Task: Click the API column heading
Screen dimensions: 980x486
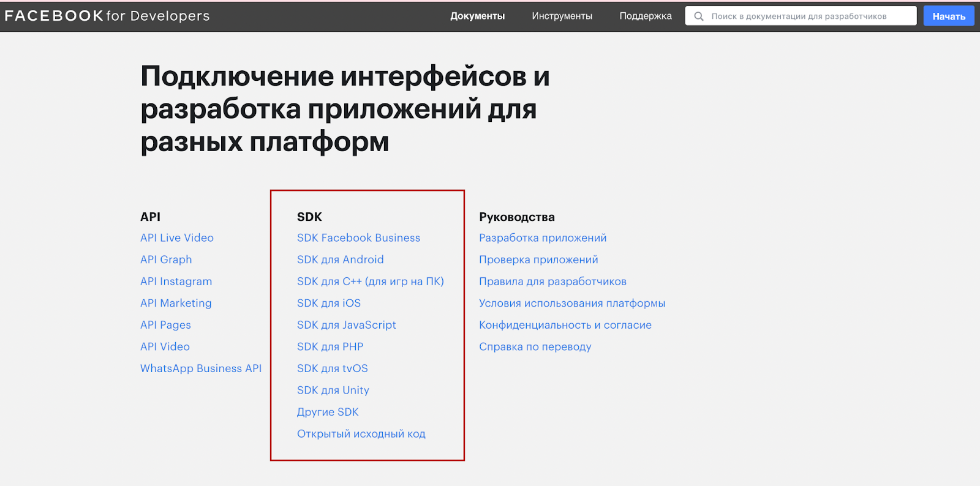Action: (x=150, y=217)
